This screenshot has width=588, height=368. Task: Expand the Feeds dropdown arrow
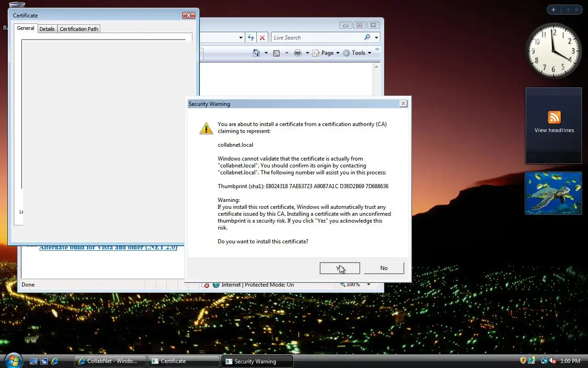pyautogui.click(x=287, y=53)
